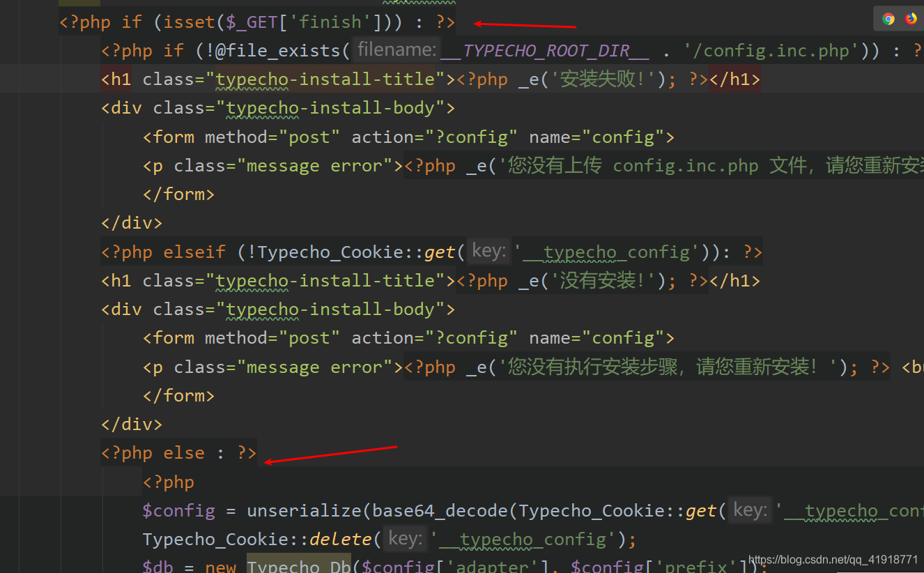Click the $_GET variable in isset condition

point(252,22)
